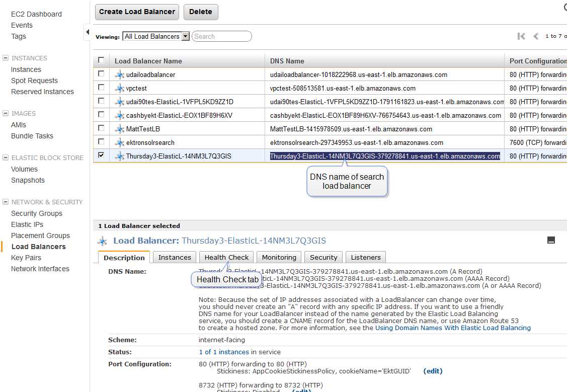Open the 1 of 1 instances link

pos(224,352)
